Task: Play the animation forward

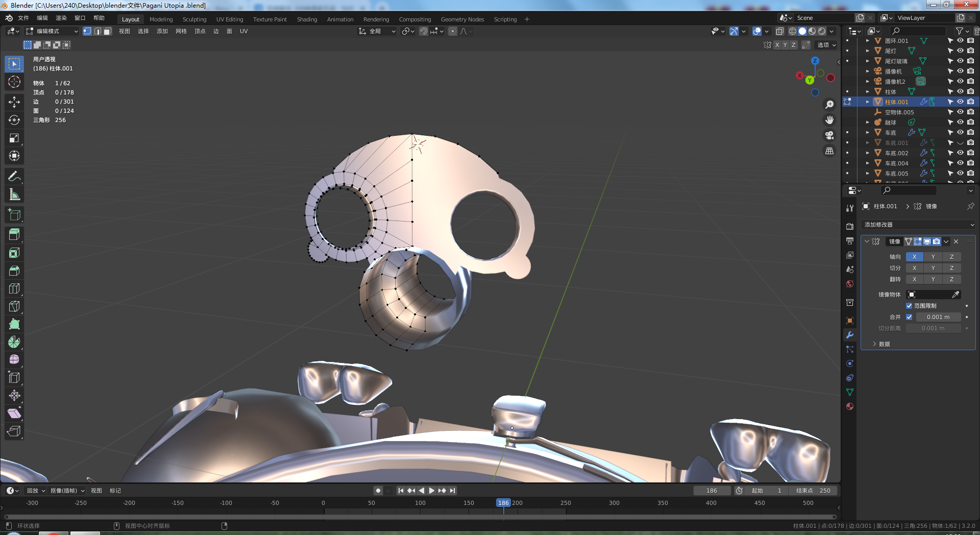Action: click(432, 491)
